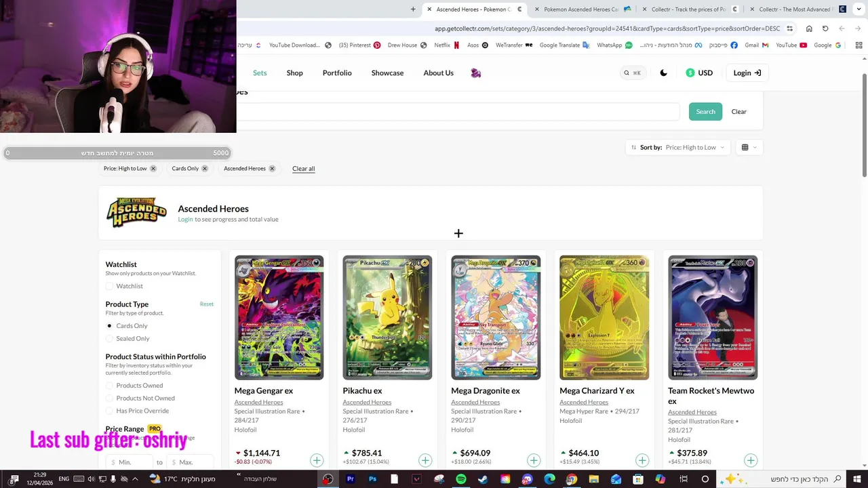Open Spotify from the taskbar
This screenshot has height=488, width=868.
pos(460,479)
